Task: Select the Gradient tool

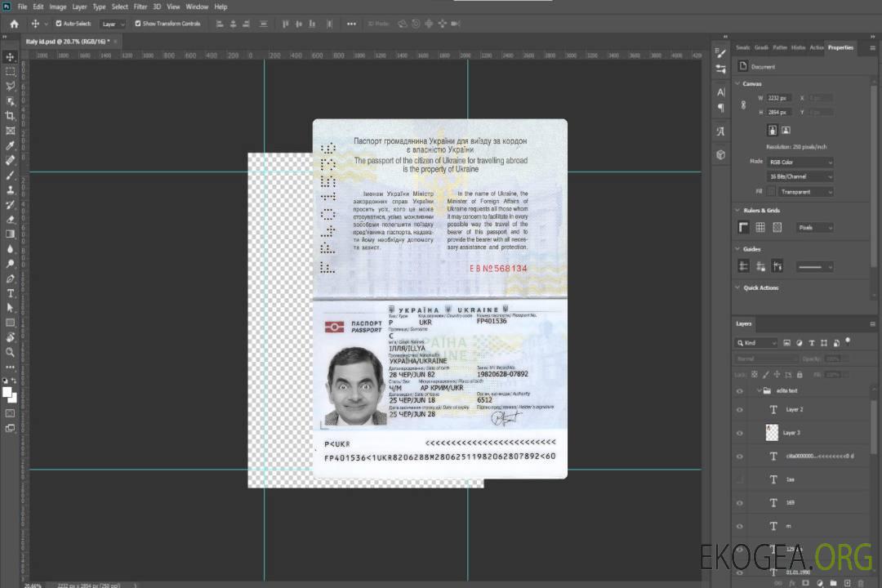Action: pos(10,234)
